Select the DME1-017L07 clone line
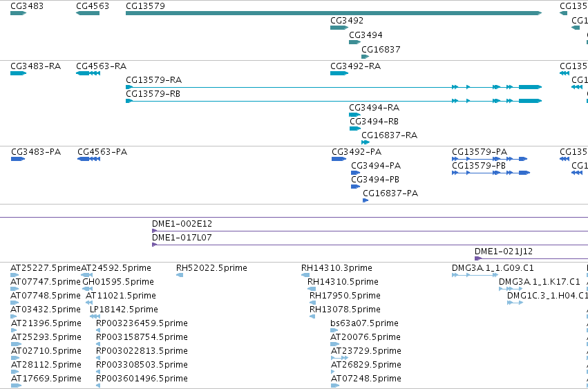Image resolution: width=588 pixels, height=389 pixels. [x=370, y=245]
